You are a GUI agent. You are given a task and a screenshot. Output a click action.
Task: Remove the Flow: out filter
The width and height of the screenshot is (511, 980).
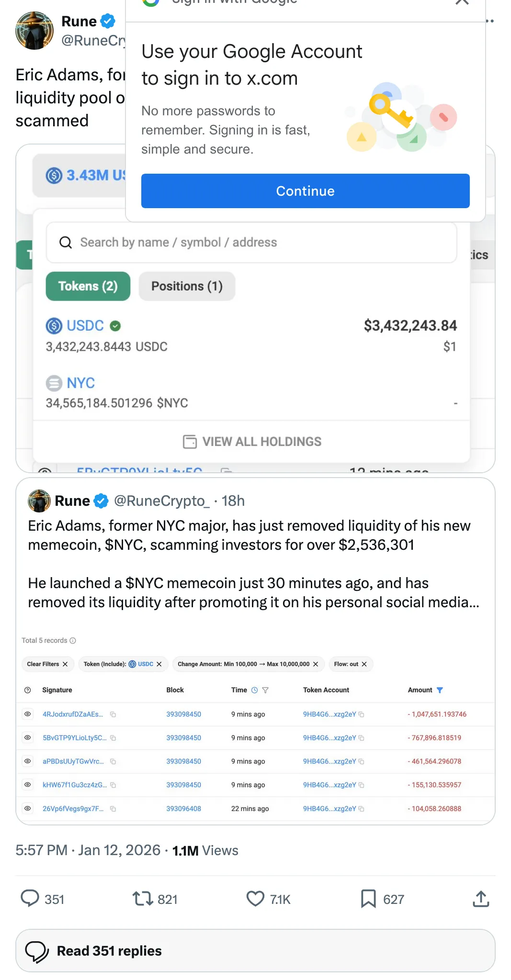pyautogui.click(x=364, y=664)
